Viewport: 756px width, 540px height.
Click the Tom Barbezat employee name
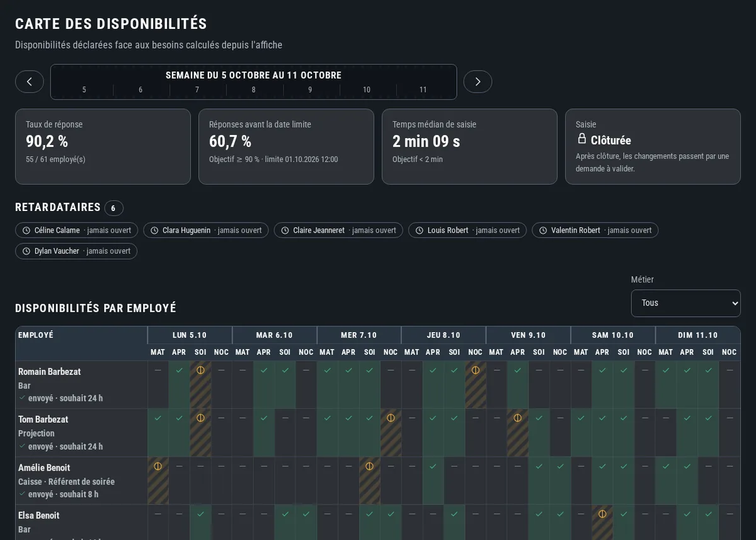[43, 420]
